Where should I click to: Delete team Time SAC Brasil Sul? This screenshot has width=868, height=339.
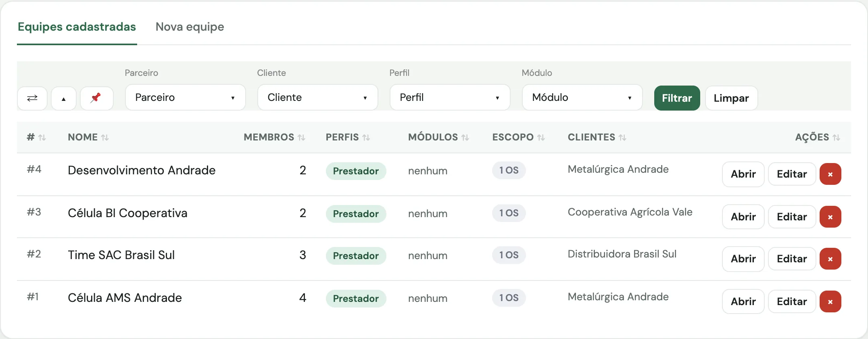830,259
